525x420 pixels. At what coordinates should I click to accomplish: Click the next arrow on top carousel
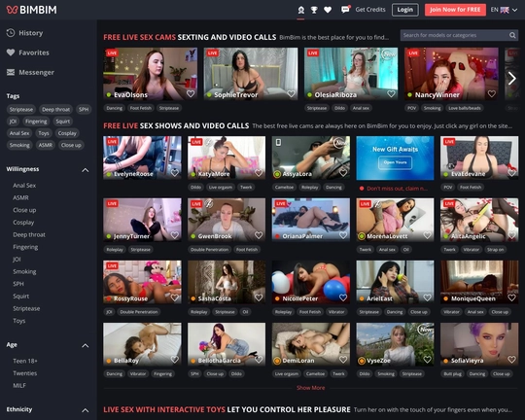pos(512,79)
